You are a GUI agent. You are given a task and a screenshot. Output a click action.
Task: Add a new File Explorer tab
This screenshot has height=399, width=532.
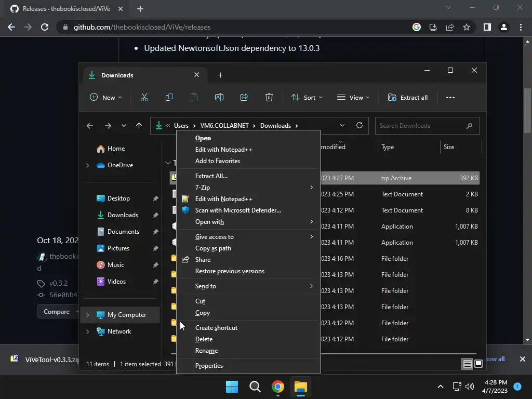pyautogui.click(x=220, y=75)
